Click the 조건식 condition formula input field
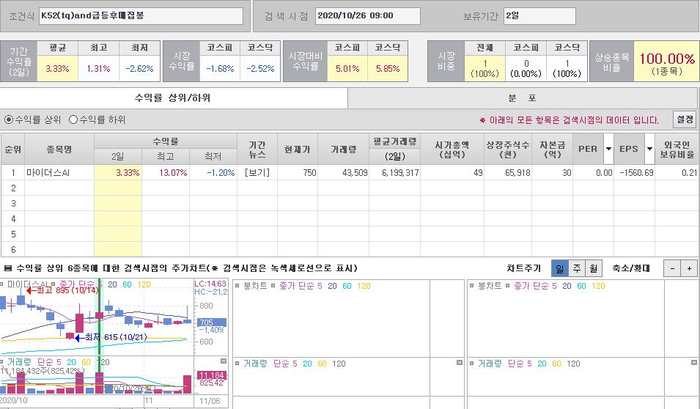This screenshot has width=700, height=409. click(x=141, y=16)
